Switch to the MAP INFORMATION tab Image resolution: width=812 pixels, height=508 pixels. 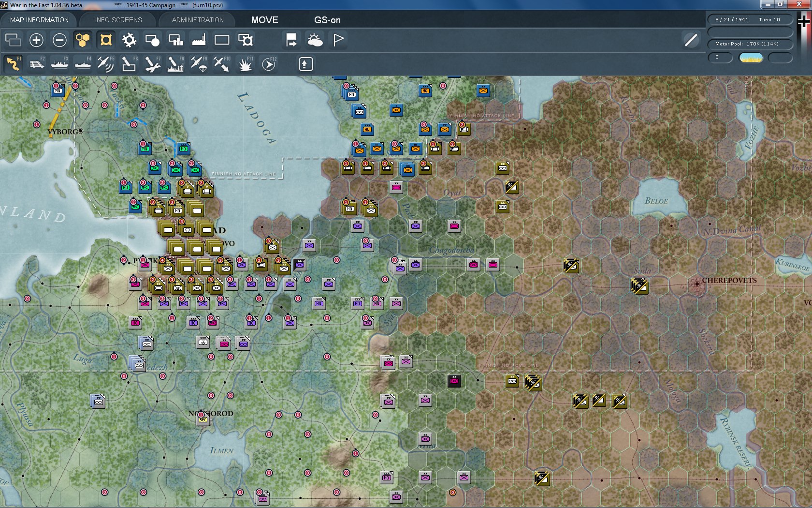(x=39, y=20)
